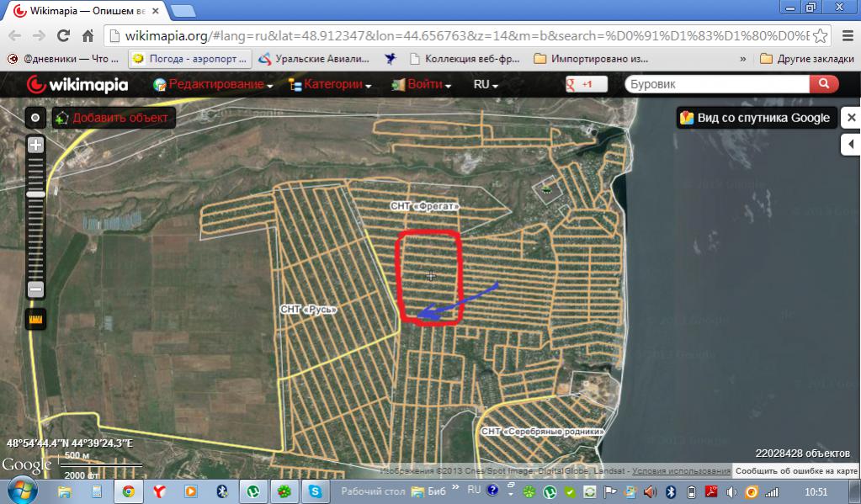This screenshot has width=861, height=504.
Task: Click the red search magnifier button
Action: click(824, 84)
